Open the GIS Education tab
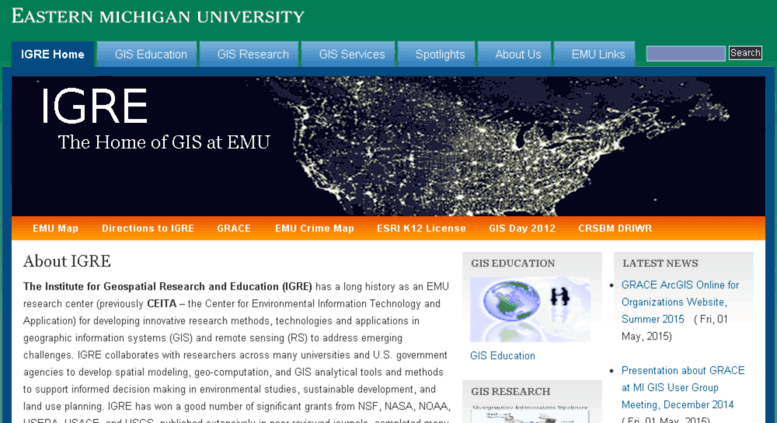This screenshot has width=777, height=423. pyautogui.click(x=148, y=54)
